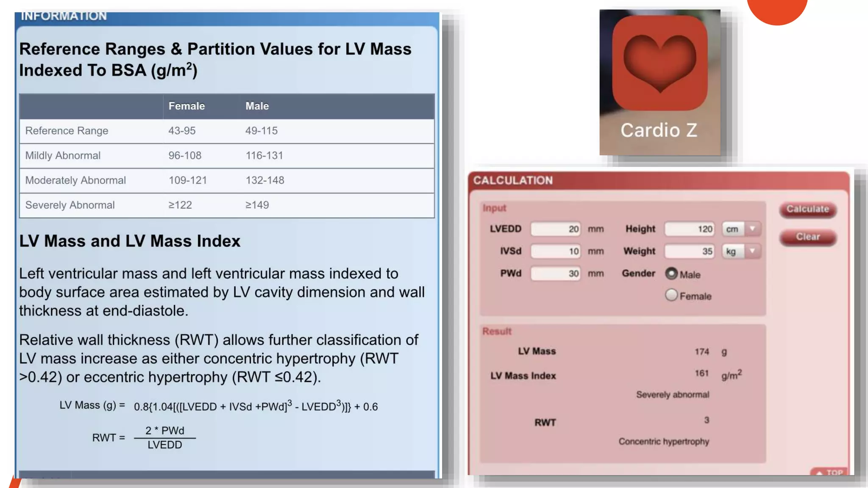
Task: Click the Female column header
Action: (x=186, y=106)
